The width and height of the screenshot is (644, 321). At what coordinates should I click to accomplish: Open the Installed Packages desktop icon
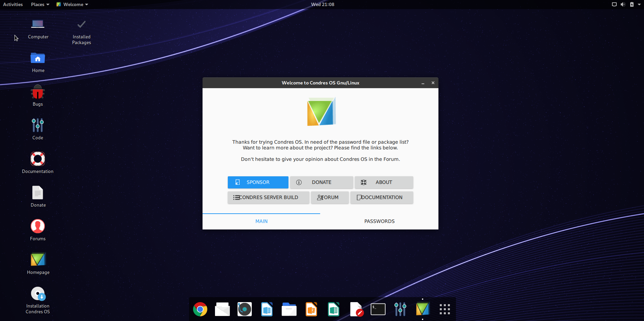(x=82, y=32)
